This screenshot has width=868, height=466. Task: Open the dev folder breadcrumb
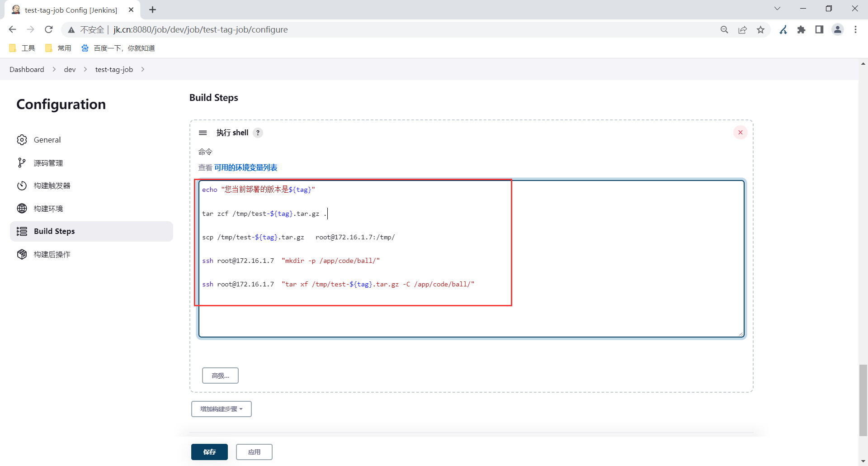coord(70,69)
